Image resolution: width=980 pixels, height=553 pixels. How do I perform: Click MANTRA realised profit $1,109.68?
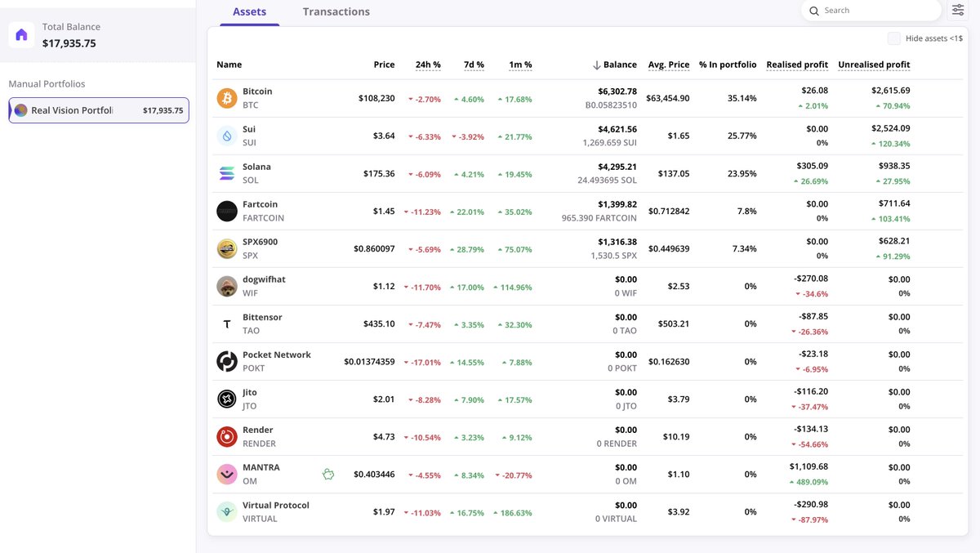pos(808,467)
